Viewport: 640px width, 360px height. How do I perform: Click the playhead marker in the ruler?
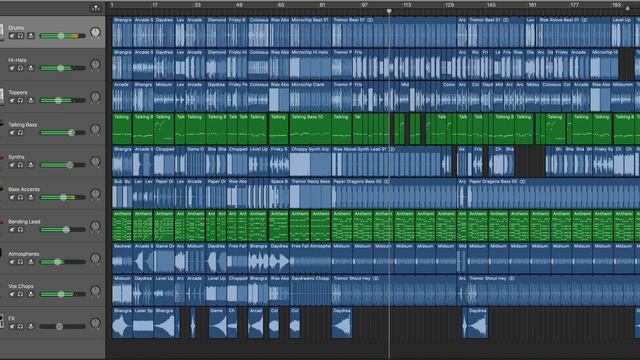pos(389,11)
